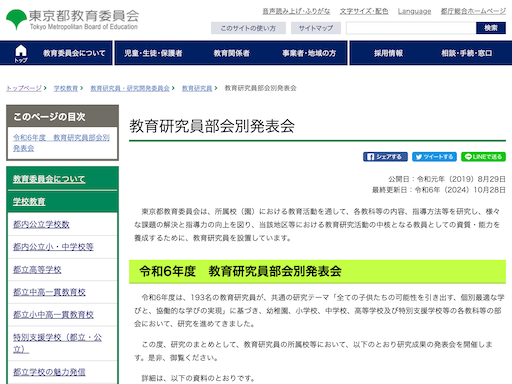Image resolution: width=512 pixels, height=384 pixels.
Task: Open sidebar 都内公立小・中学校等 link
Action: click(53, 247)
